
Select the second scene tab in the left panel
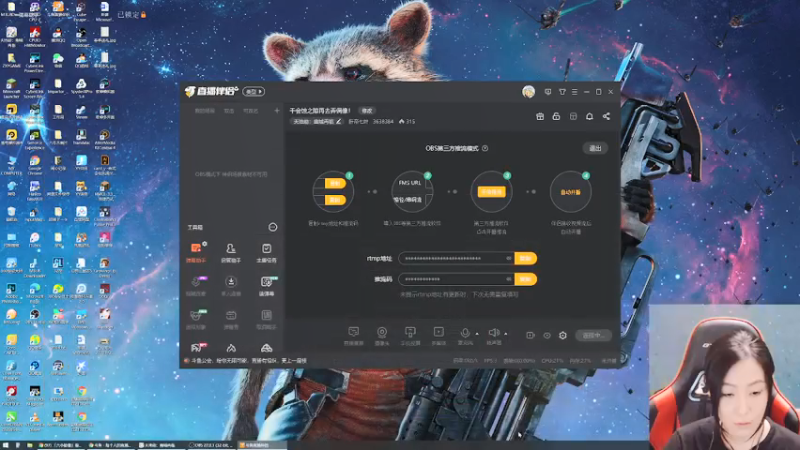[x=229, y=111]
